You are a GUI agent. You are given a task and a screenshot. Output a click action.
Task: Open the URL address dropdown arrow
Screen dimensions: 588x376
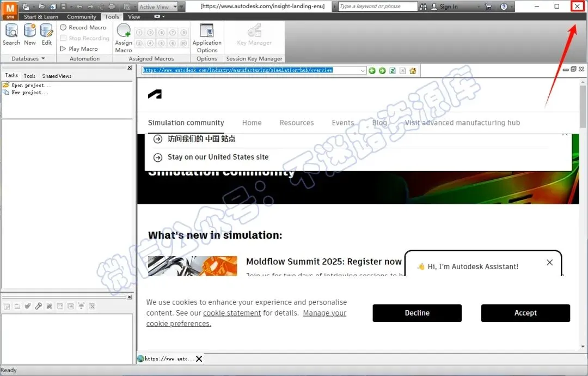(x=363, y=70)
